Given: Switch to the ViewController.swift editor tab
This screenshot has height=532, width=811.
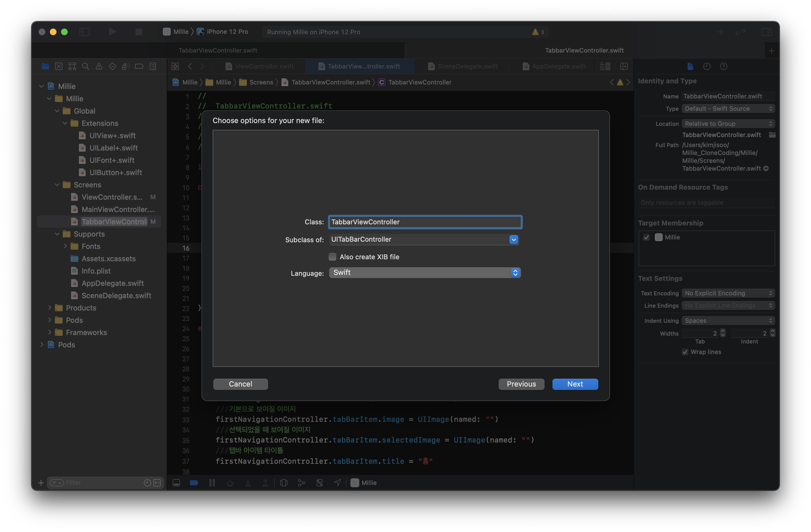Looking at the screenshot, I should tap(264, 66).
